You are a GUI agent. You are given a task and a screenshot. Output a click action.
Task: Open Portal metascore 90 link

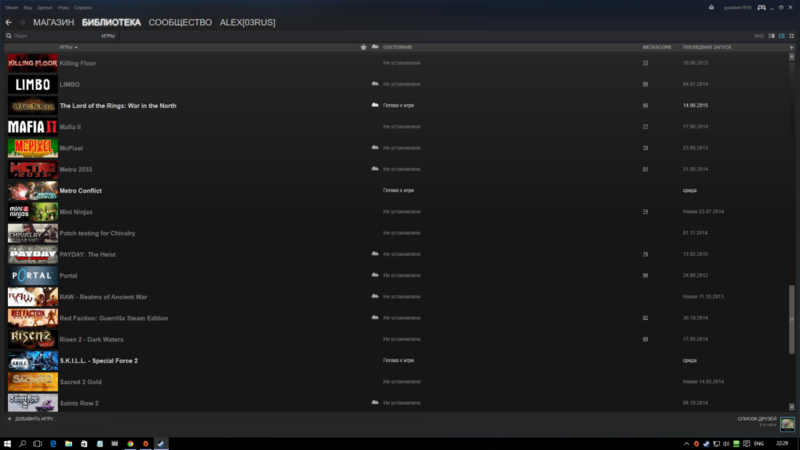645,276
